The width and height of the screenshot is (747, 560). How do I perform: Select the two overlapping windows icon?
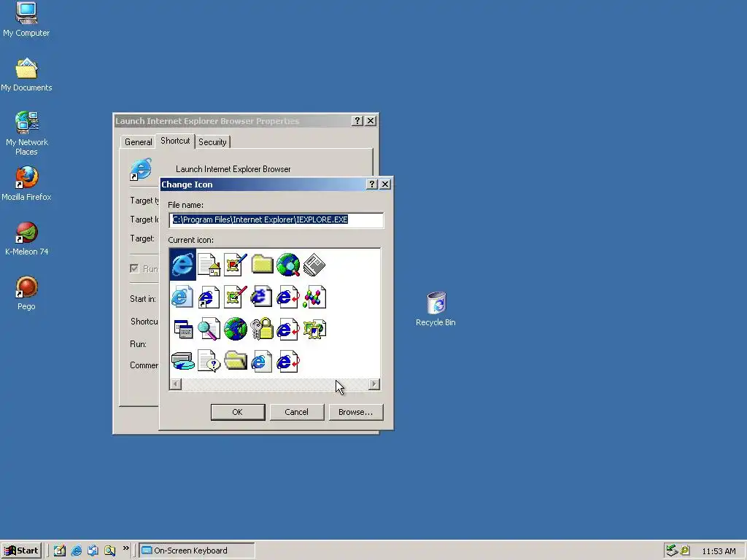(183, 330)
